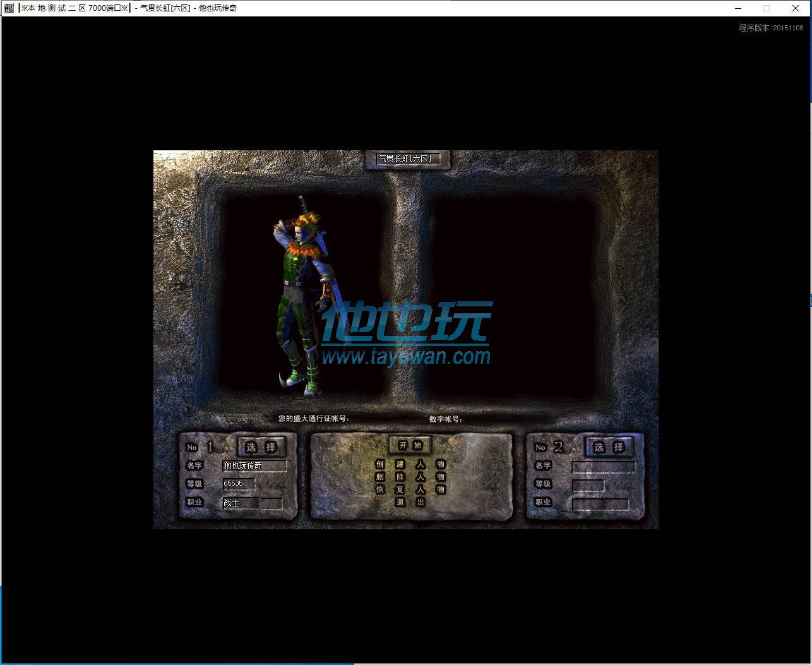812x665 pixels.
Task: Click empty level field of slot 2
Action: tap(588, 485)
